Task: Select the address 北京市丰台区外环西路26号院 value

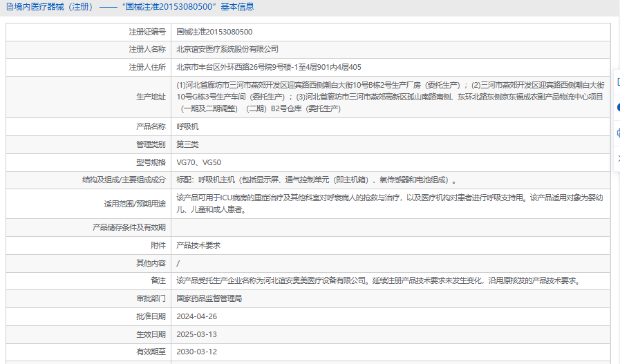Action: tap(269, 67)
